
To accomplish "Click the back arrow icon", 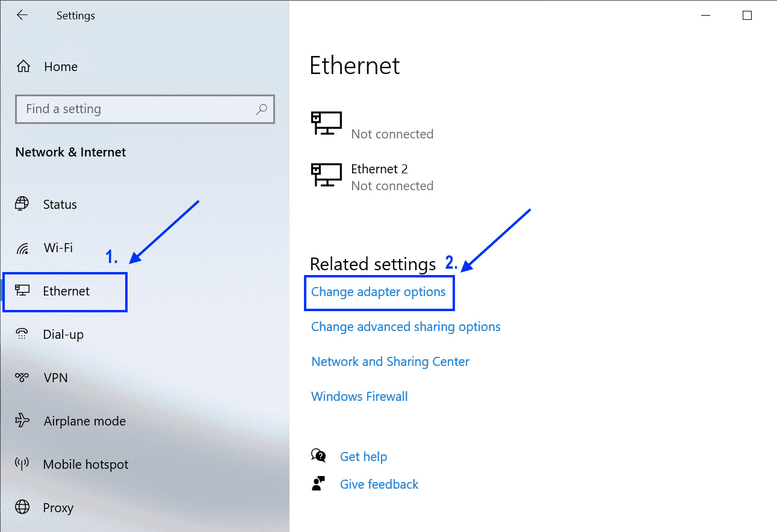I will pos(22,15).
